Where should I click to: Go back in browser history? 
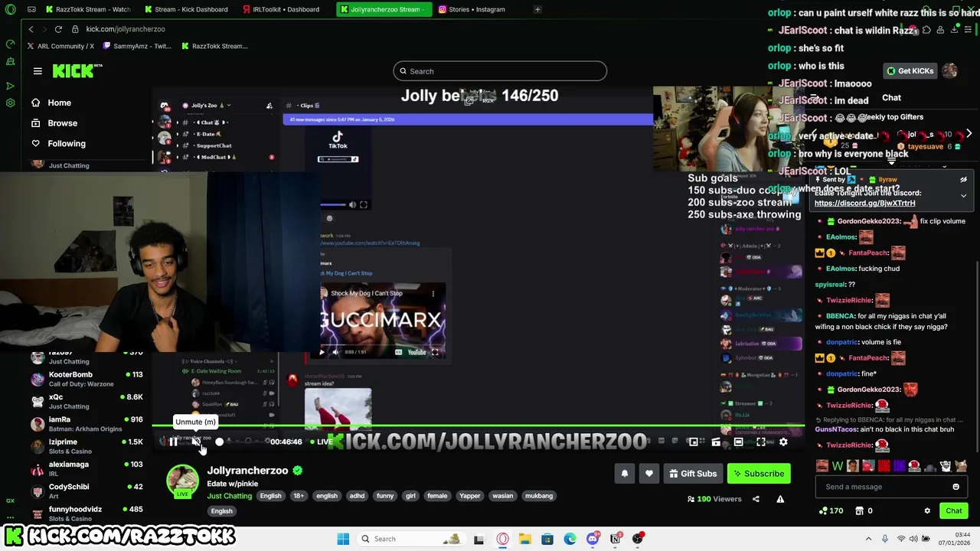[31, 29]
